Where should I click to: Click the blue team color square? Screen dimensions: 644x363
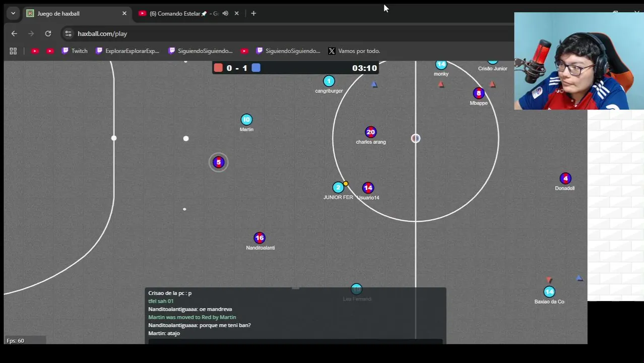pyautogui.click(x=256, y=68)
